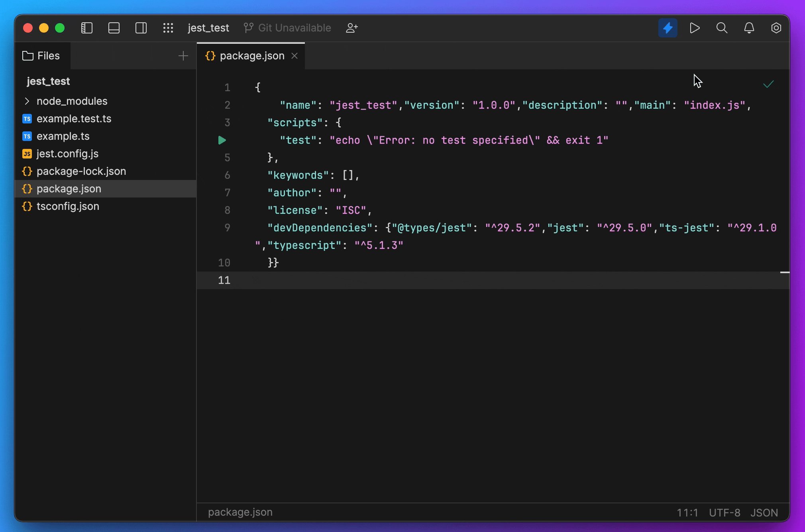Open the application grid menu

tap(168, 28)
